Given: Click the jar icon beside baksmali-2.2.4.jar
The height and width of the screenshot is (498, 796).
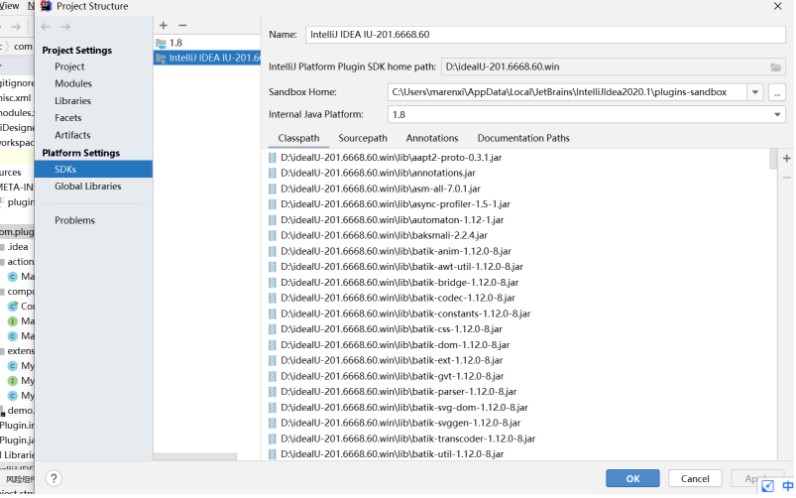Looking at the screenshot, I should click(272, 236).
